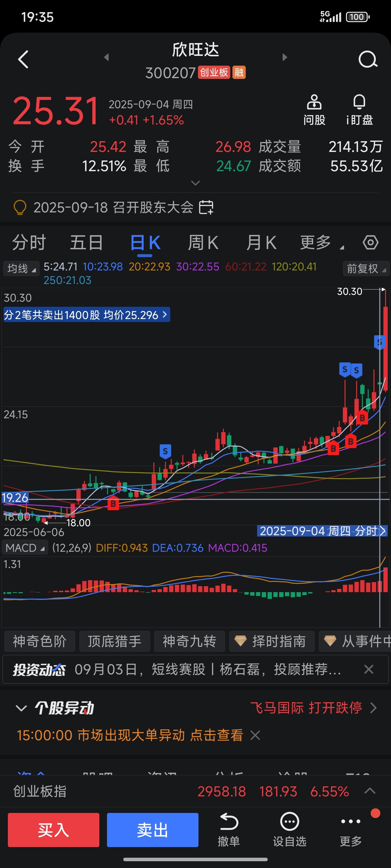The width and height of the screenshot is (391, 868).
Task: Select the 日K tab
Action: pyautogui.click(x=145, y=242)
